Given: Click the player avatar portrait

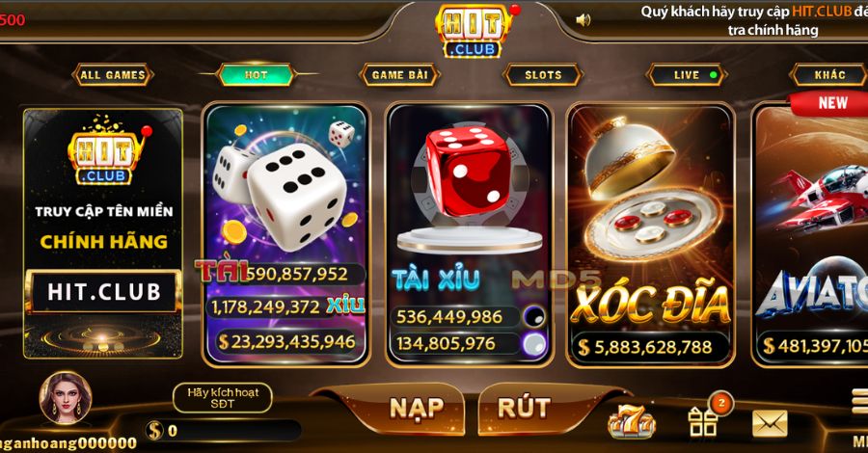Looking at the screenshot, I should tap(66, 398).
